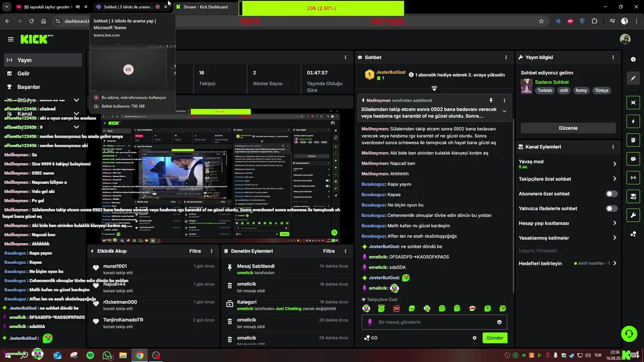Select Başarılar in the left sidebar
The height and width of the screenshot is (362, 644).
coord(42,87)
